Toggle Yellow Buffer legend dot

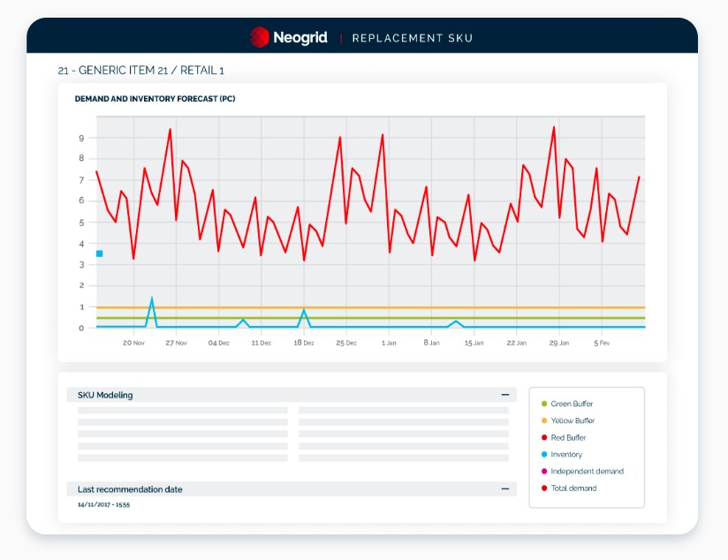[544, 420]
